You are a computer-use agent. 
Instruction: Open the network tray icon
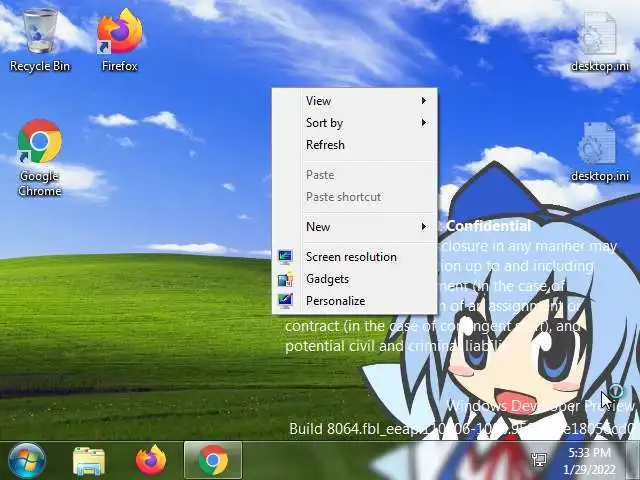tap(540, 460)
